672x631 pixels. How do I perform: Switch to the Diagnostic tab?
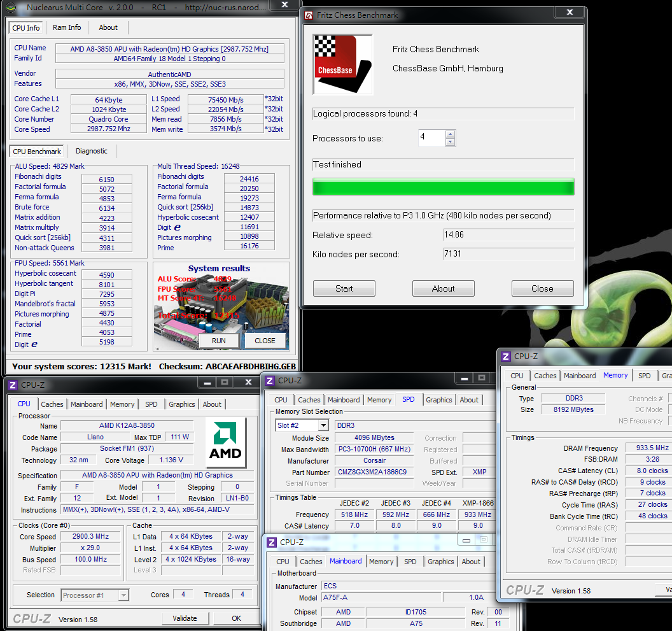click(x=91, y=151)
